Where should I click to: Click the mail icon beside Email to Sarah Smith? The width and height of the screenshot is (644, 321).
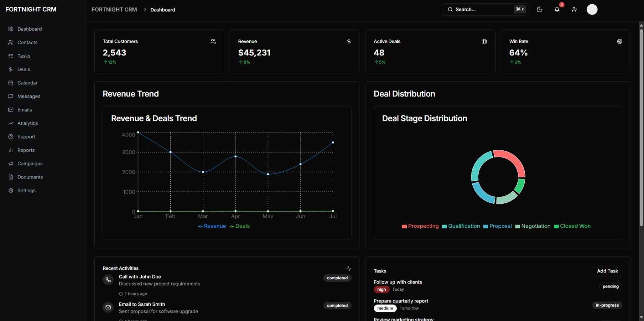[108, 307]
